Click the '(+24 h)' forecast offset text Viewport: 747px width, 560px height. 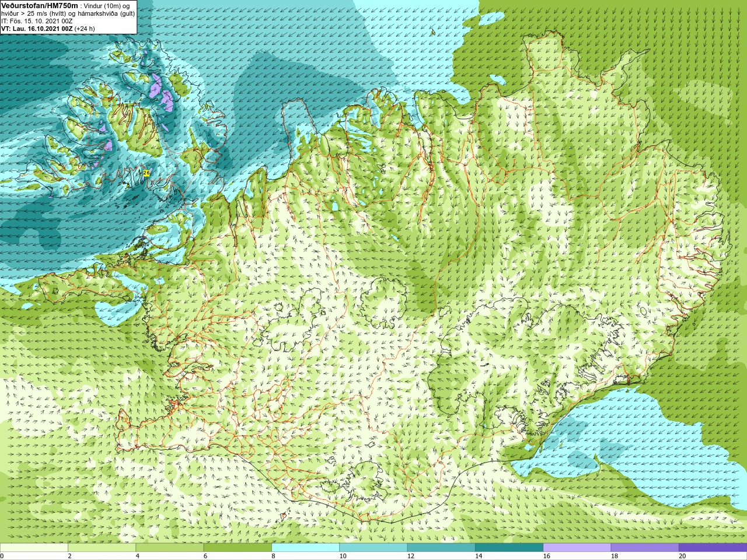pos(85,28)
